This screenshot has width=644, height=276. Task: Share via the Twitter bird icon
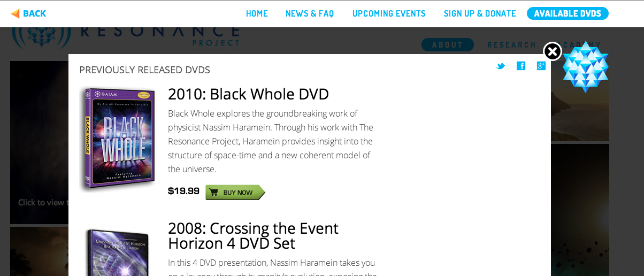[501, 66]
